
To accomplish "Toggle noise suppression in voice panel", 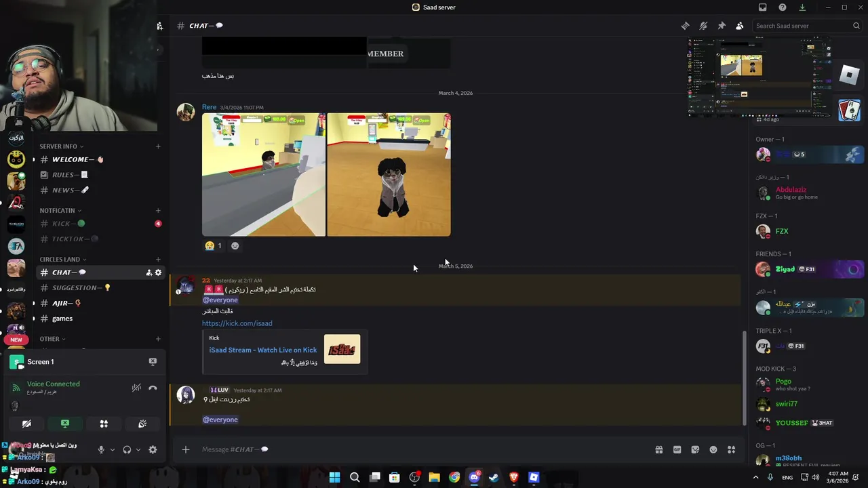I will coord(136,388).
